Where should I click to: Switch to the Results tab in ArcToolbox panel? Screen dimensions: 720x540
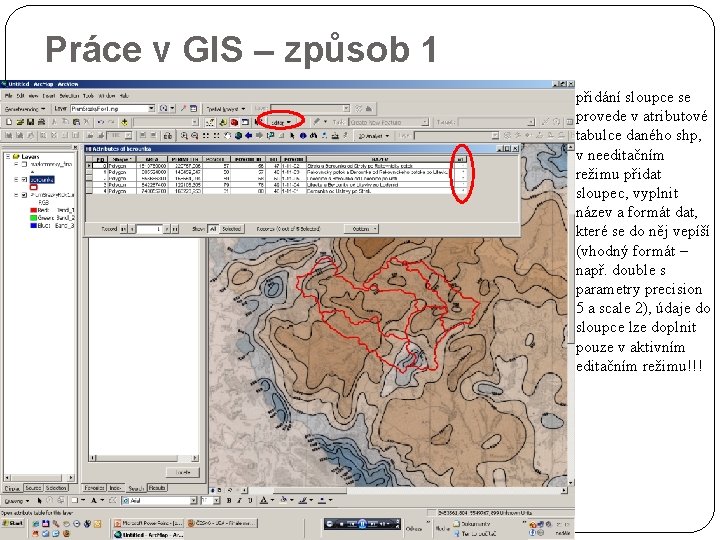[x=157, y=488]
